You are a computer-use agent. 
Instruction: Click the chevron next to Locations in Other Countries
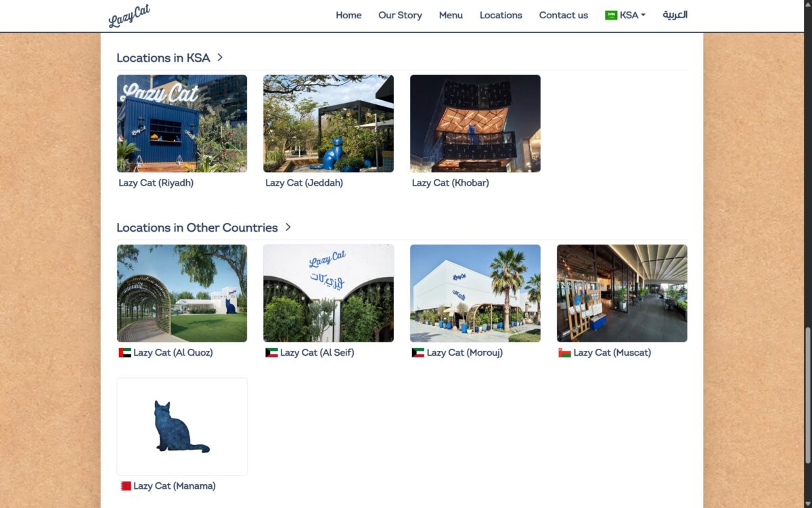coord(288,227)
